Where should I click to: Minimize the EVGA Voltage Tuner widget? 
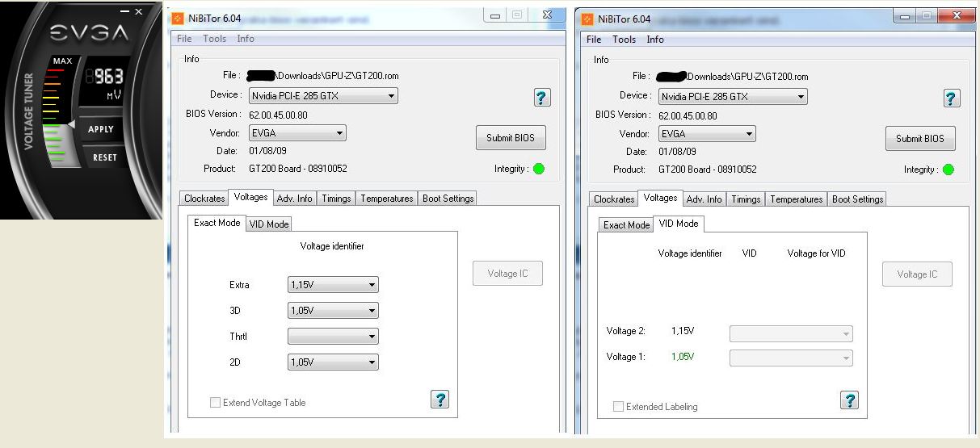124,12
